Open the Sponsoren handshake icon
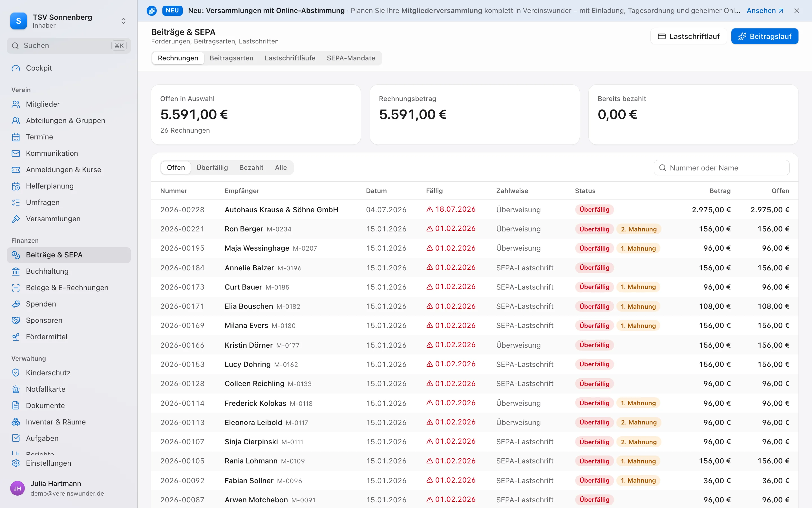The height and width of the screenshot is (508, 812). (16, 321)
